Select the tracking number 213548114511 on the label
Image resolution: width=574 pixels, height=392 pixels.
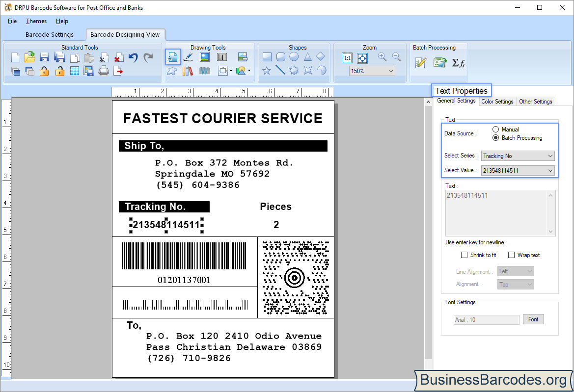point(166,225)
